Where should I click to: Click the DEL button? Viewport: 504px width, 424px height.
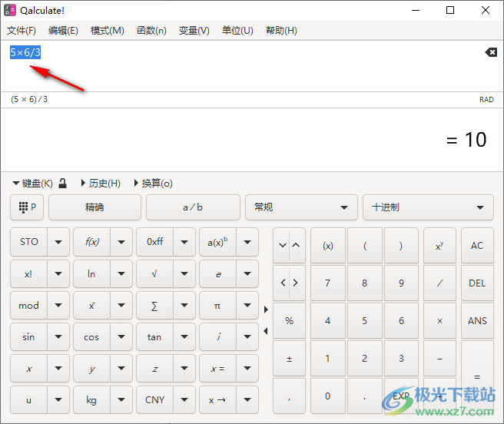[x=477, y=283]
